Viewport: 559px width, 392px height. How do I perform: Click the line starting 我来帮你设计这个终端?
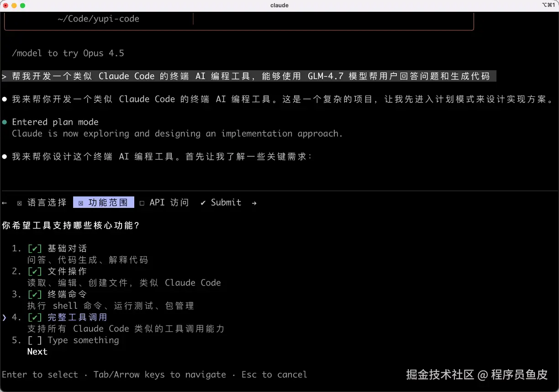tap(162, 157)
